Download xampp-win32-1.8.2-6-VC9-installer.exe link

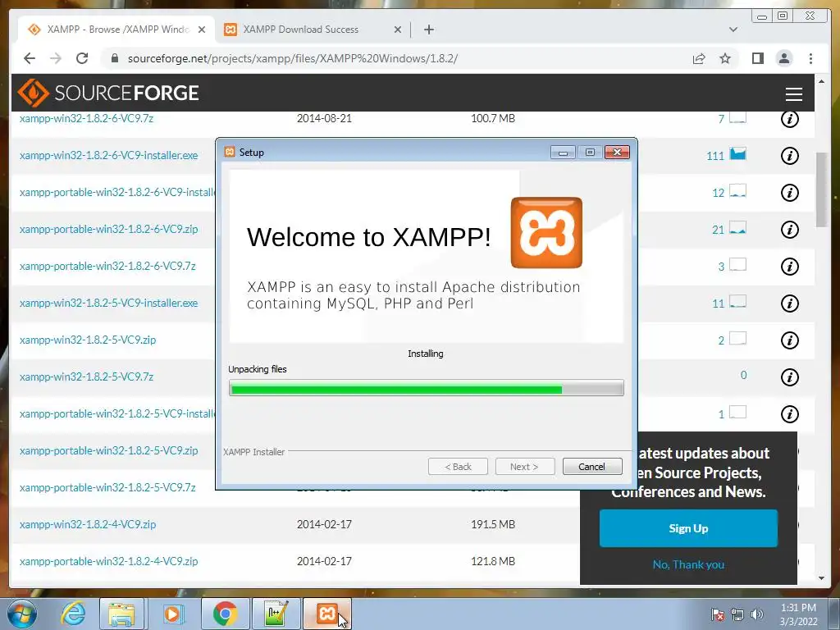109,155
